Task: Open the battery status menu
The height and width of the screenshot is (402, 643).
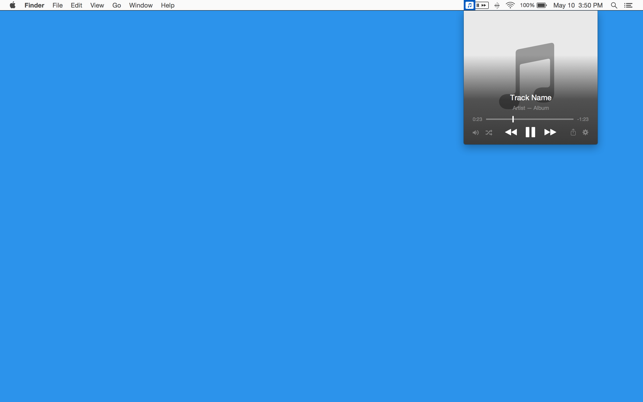Action: [x=533, y=5]
